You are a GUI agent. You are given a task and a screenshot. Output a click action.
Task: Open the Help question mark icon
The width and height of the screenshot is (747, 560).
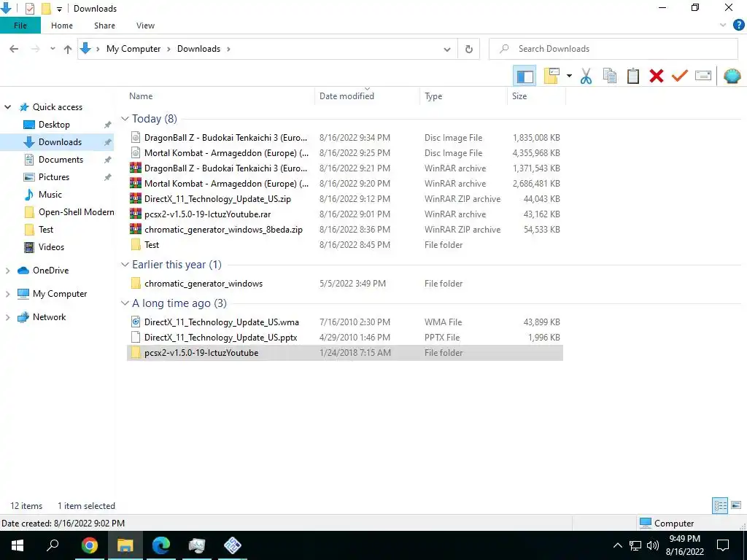738,26
